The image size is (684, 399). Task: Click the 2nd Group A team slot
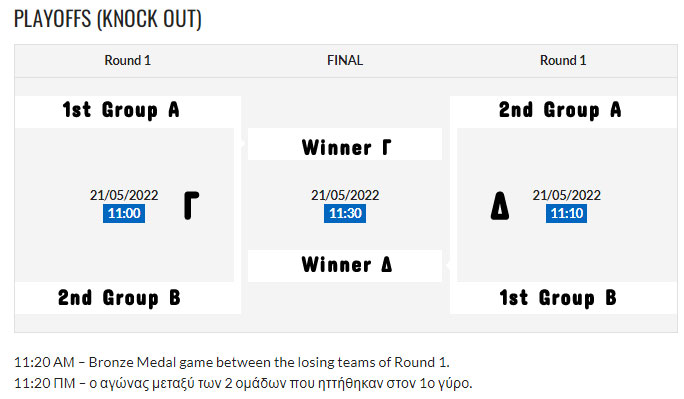(x=563, y=112)
